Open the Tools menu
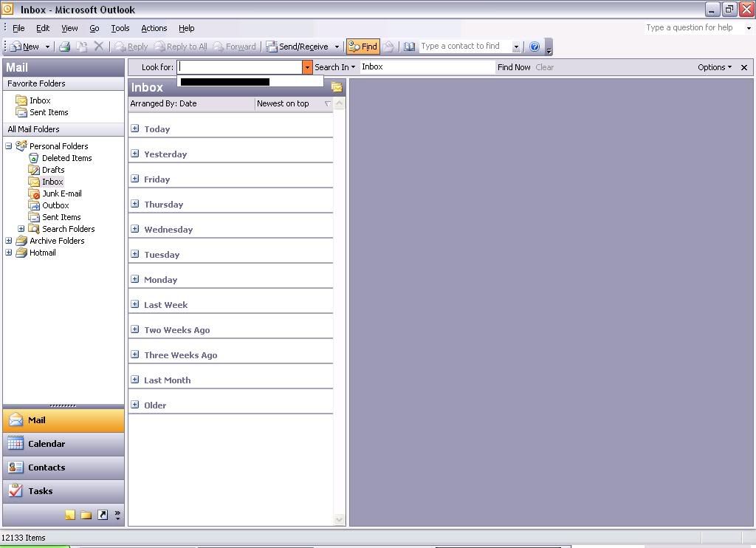The image size is (756, 548). click(x=120, y=28)
